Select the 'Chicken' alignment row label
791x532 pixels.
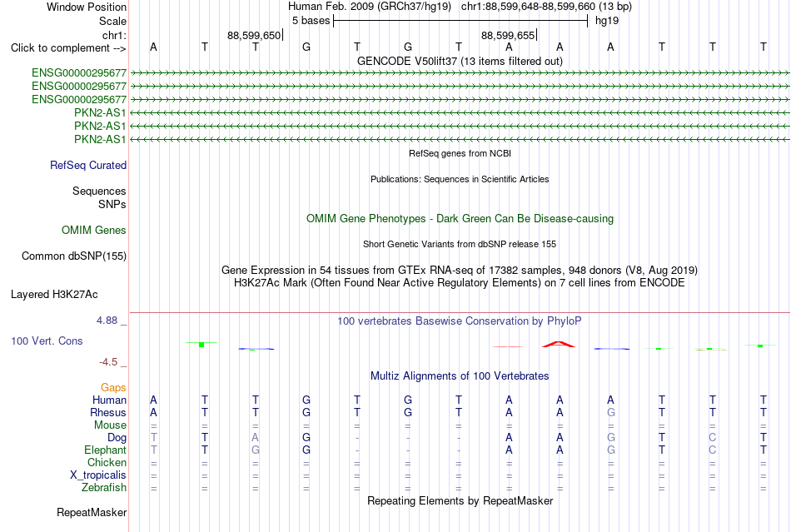coord(107,462)
